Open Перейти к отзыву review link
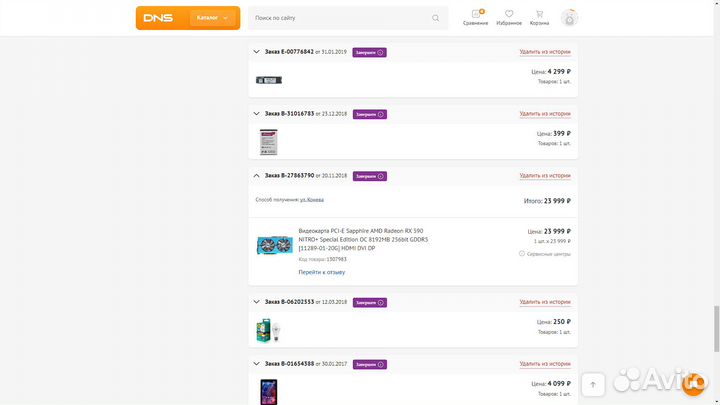 pyautogui.click(x=321, y=272)
